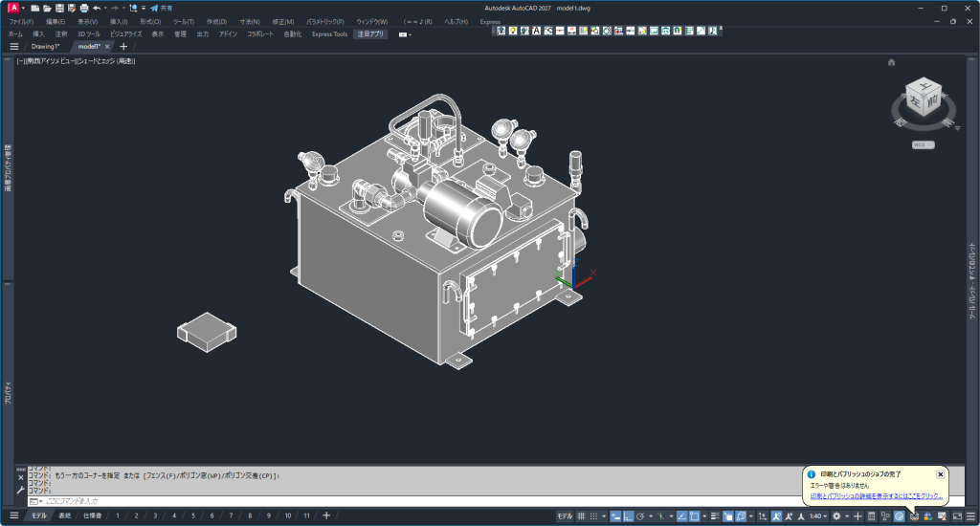Click the Undo arrow icon
This screenshot has width=980, height=526.
click(97, 8)
